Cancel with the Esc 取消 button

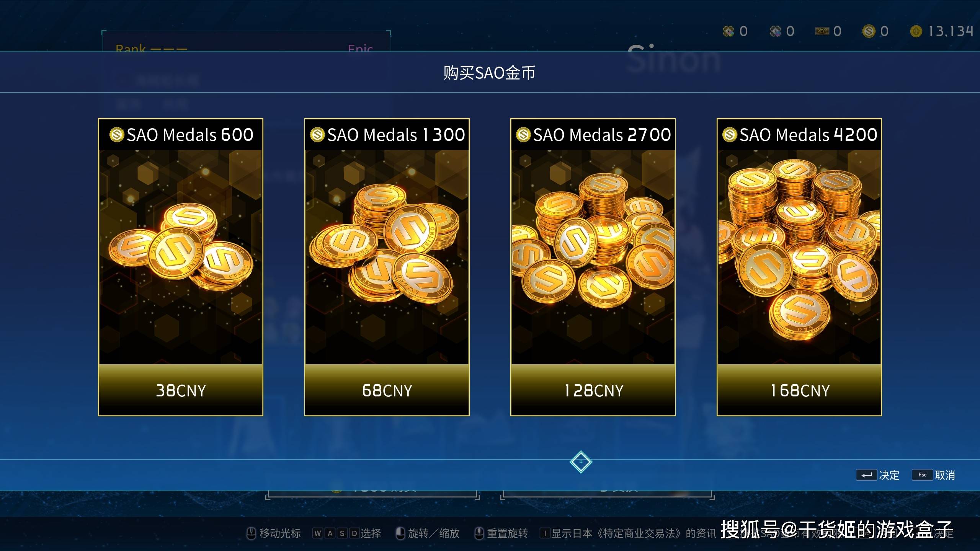point(934,475)
